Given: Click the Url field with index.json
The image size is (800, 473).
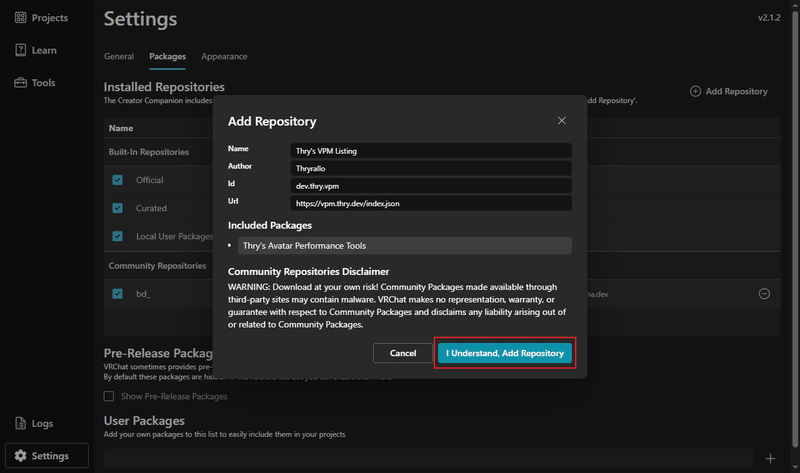Looking at the screenshot, I should pos(431,203).
